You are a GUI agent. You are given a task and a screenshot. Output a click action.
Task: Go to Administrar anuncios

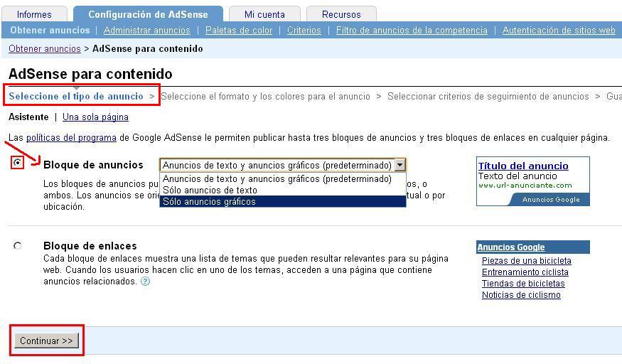pos(146,30)
